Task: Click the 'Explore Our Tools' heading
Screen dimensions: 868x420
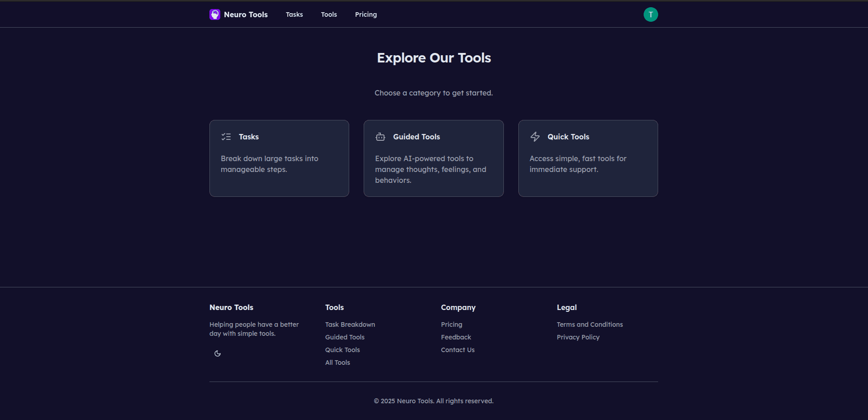Action: point(434,58)
